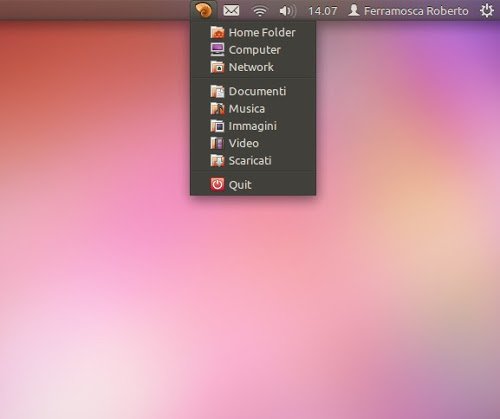Expand the Ferramosca Roberto user menu
500x419 pixels.
click(408, 11)
